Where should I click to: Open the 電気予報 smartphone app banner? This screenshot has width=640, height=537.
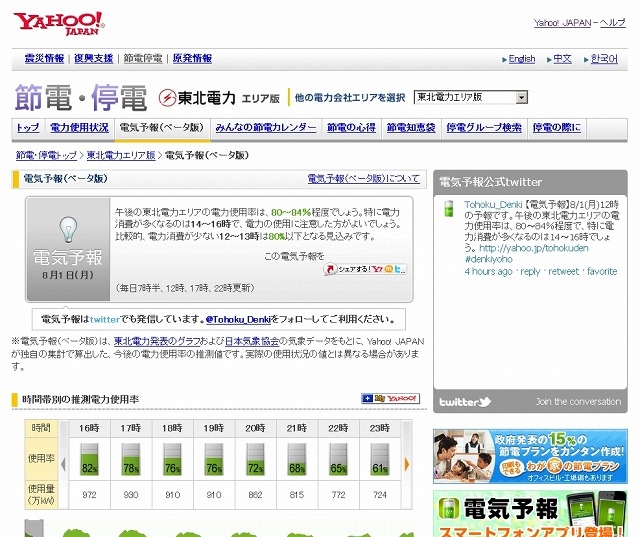click(530, 514)
